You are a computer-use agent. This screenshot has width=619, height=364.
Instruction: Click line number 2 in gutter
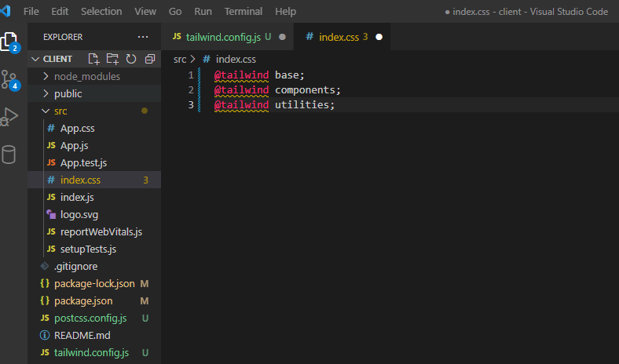[191, 90]
